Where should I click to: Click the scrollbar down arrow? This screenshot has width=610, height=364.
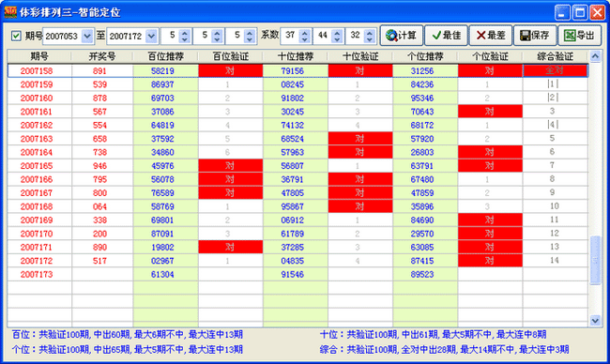595,321
